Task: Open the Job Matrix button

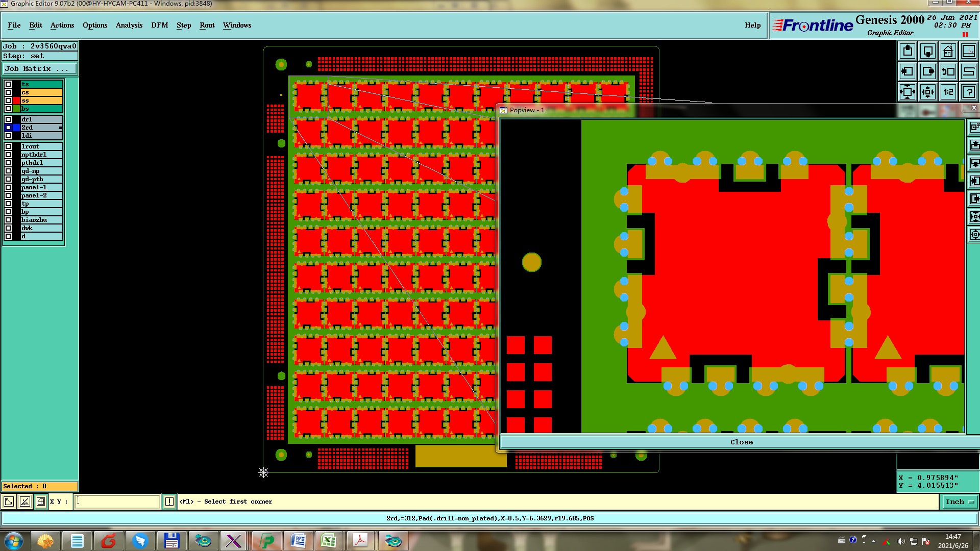Action: pyautogui.click(x=40, y=69)
